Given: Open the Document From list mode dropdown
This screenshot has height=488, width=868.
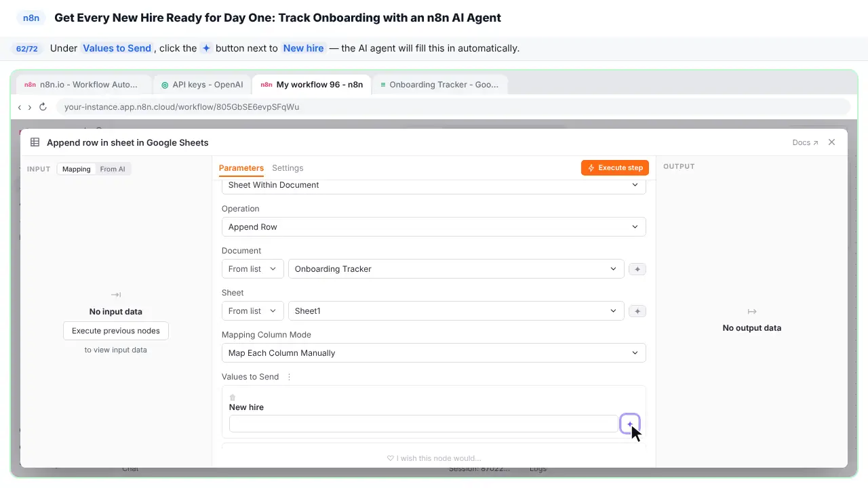Looking at the screenshot, I should pos(252,269).
